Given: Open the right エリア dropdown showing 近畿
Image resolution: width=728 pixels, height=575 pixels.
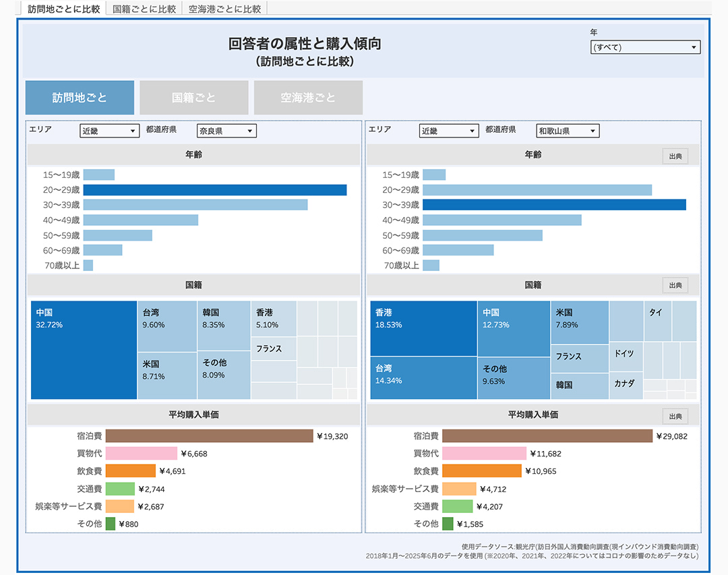Looking at the screenshot, I should tap(448, 131).
